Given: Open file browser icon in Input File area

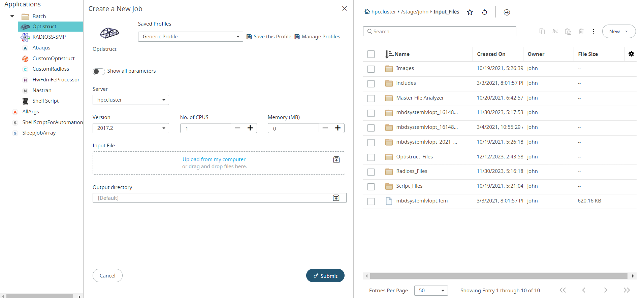Looking at the screenshot, I should pos(336,159).
